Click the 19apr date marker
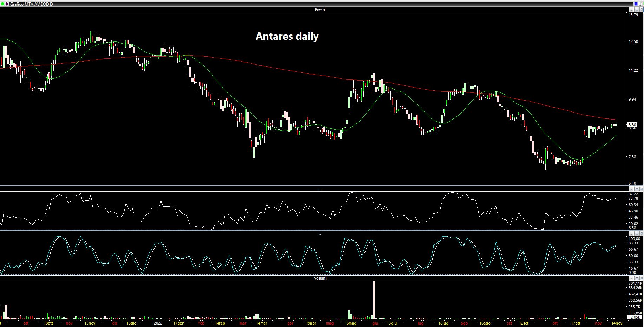644x327 pixels. 311,323
